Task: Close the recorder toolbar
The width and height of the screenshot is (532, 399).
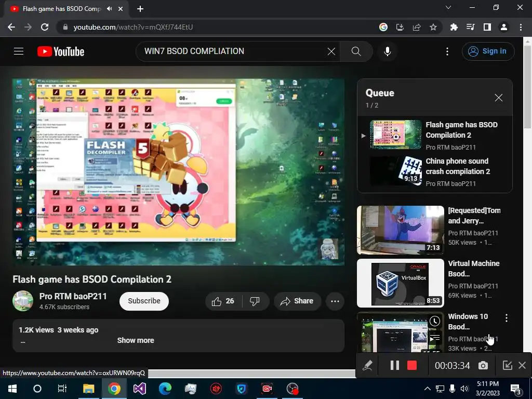Action: [522, 365]
